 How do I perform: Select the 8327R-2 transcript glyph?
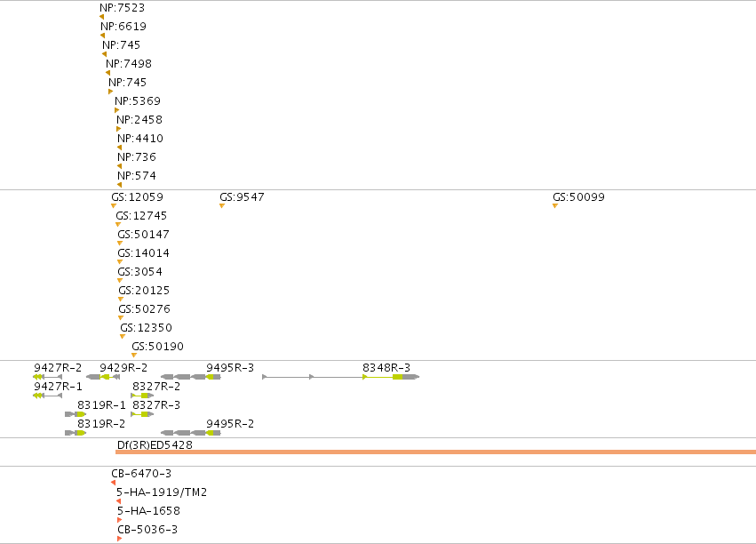(x=142, y=396)
